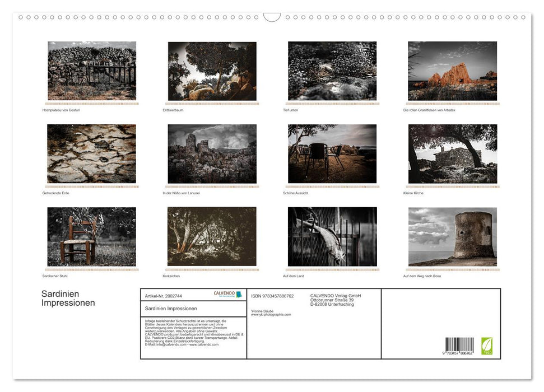This screenshot has width=544, height=392.
Task: Click the ISBN 9783457886762 text
Action: click(272, 296)
